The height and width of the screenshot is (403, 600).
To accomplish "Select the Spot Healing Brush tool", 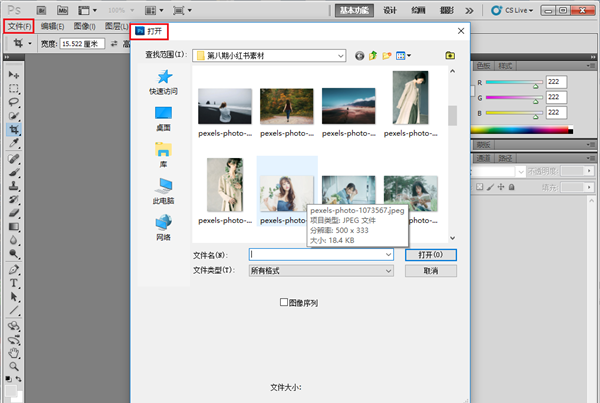I will click(x=14, y=158).
